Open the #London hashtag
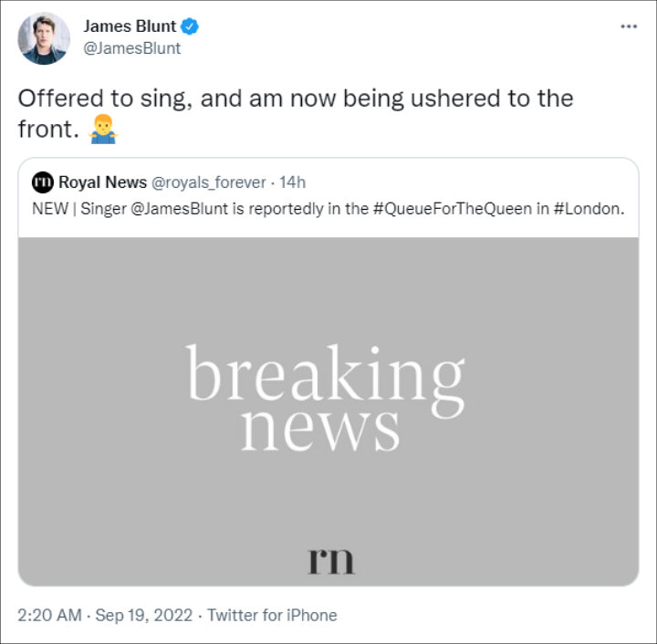The height and width of the screenshot is (644, 657). [589, 209]
